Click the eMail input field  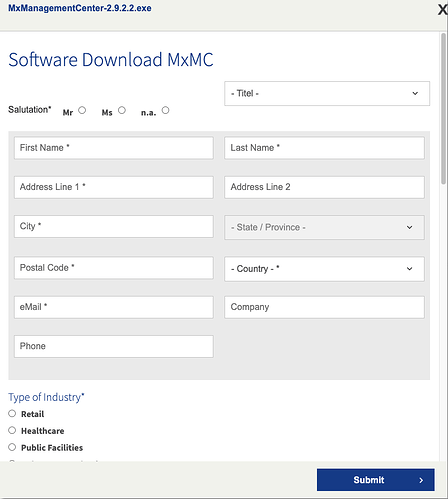click(114, 307)
